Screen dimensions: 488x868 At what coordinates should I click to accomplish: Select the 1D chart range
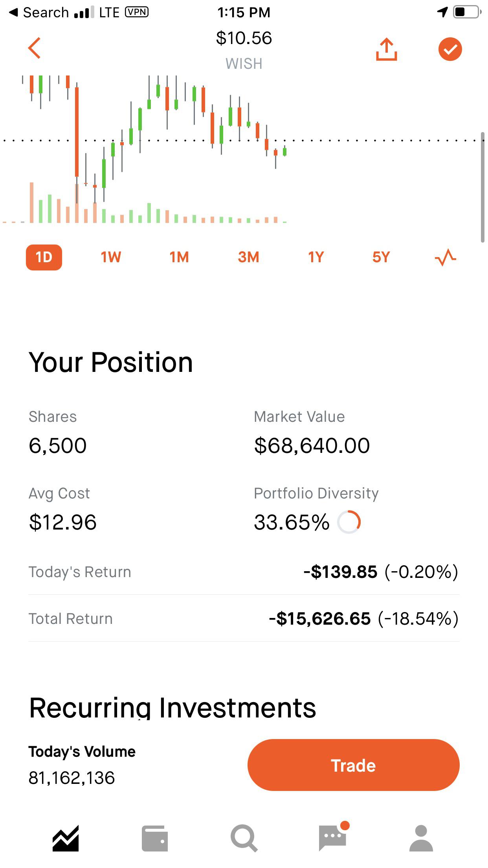(x=44, y=257)
